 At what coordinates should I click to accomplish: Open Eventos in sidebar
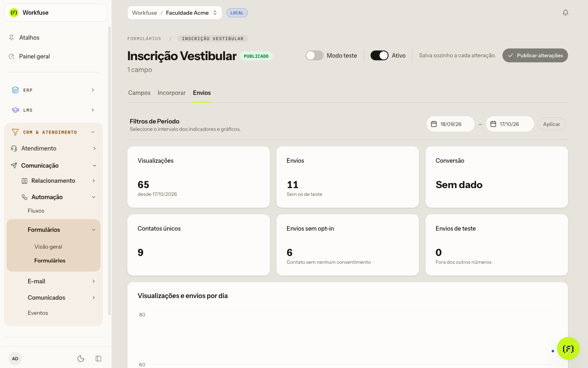coord(38,313)
